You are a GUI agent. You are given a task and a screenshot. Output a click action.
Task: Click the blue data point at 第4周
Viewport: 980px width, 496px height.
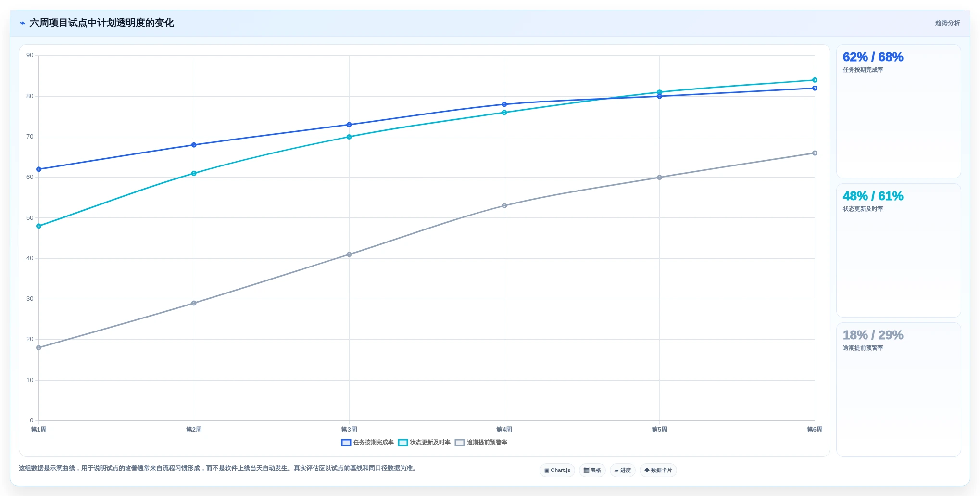504,104
